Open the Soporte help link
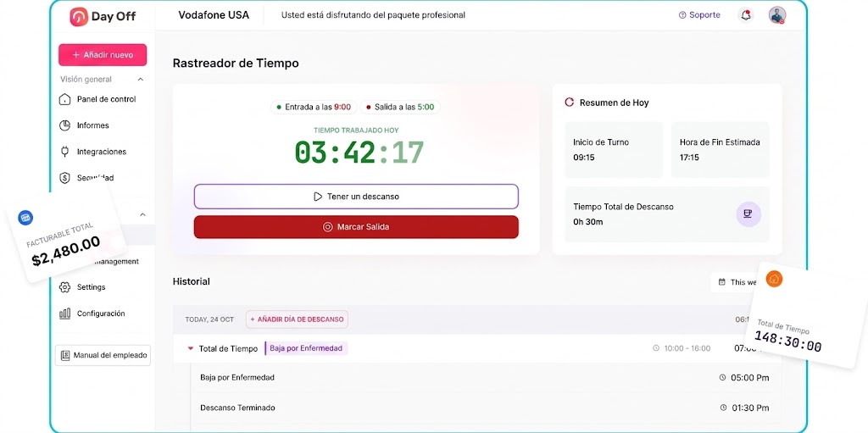The height and width of the screenshot is (433, 868). click(x=699, y=15)
